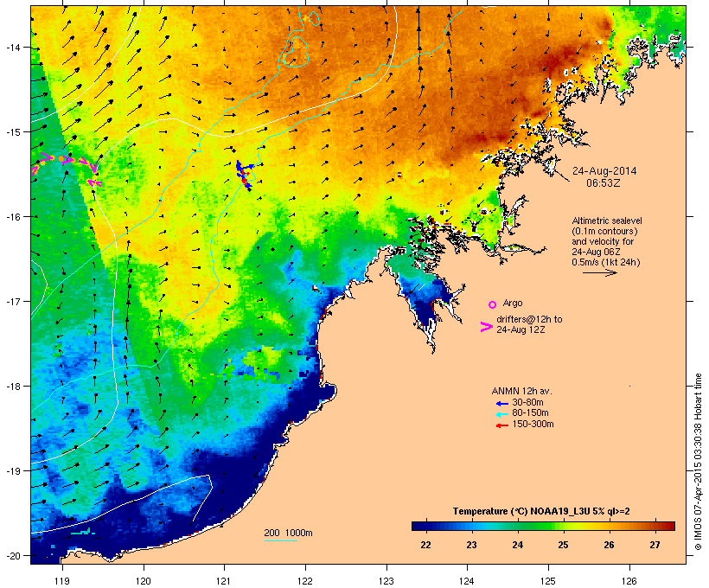Click the longitude axis label 119
Image resolution: width=709 pixels, height=588 pixels.
tap(62, 581)
